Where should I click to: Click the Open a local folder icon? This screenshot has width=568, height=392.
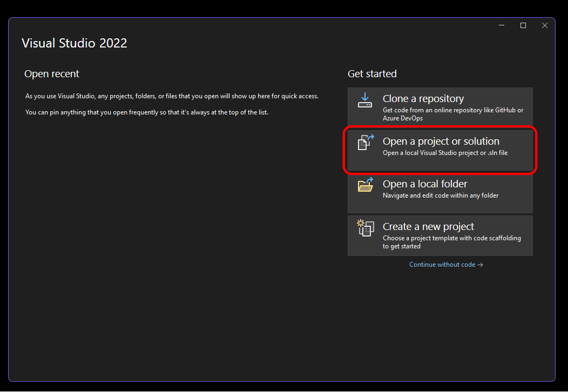366,185
